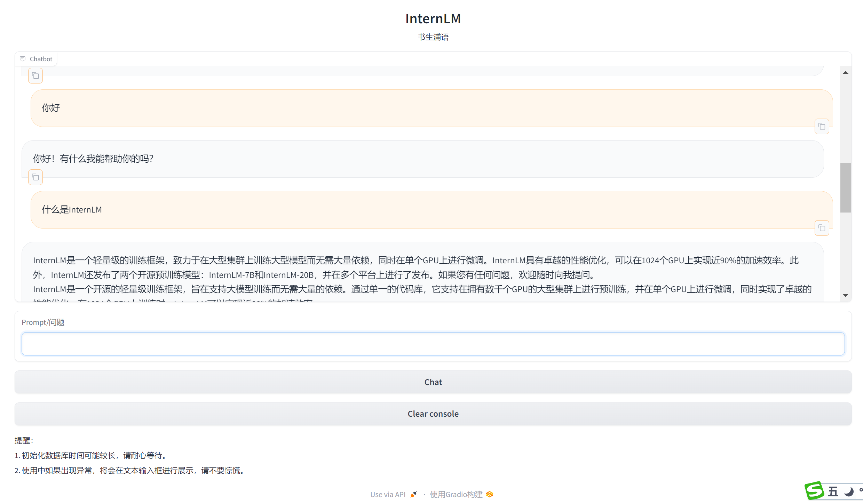This screenshot has height=504, width=863.
Task: Open the Use via API link
Action: coord(388,494)
